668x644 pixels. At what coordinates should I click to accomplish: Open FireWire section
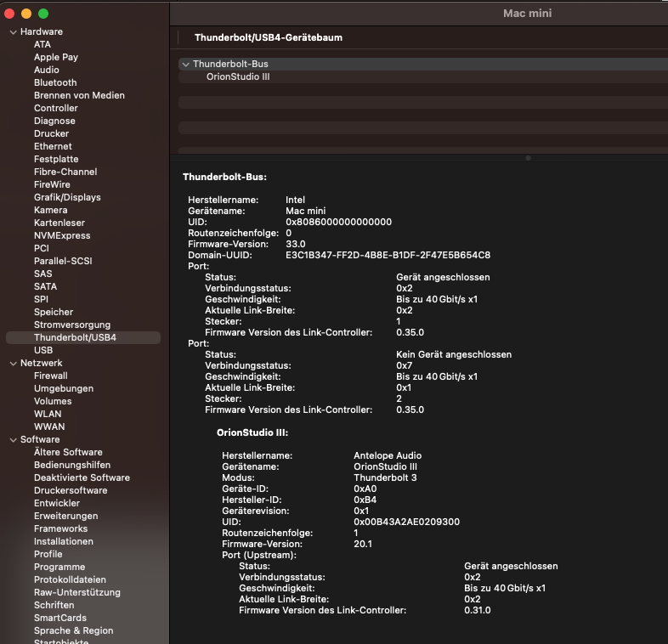(52, 184)
